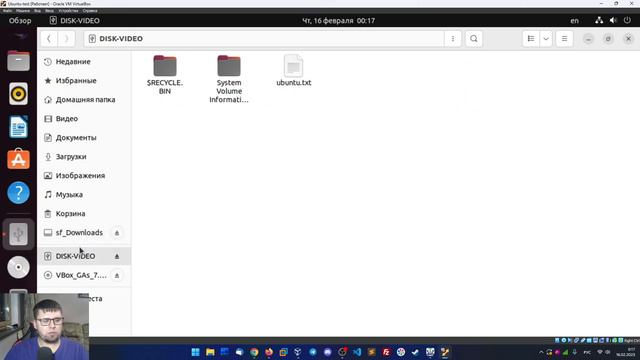Eject the DISK-VIDEO drive
Screen dimensions: 640x360
coord(117,256)
